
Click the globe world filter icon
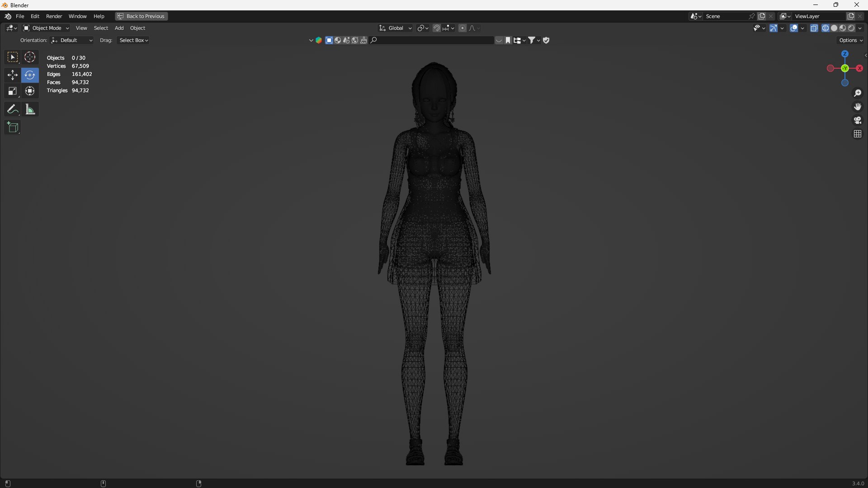click(355, 40)
